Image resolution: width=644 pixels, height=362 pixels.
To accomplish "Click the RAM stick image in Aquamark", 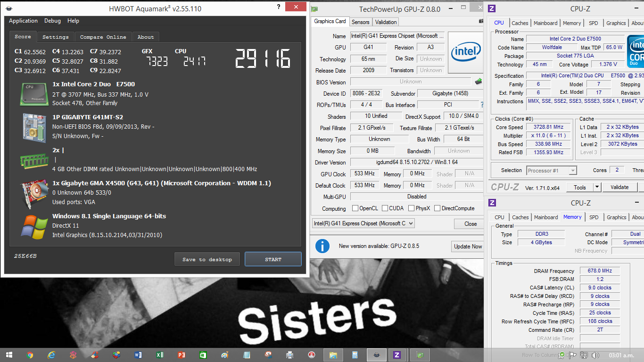I will point(33,161).
